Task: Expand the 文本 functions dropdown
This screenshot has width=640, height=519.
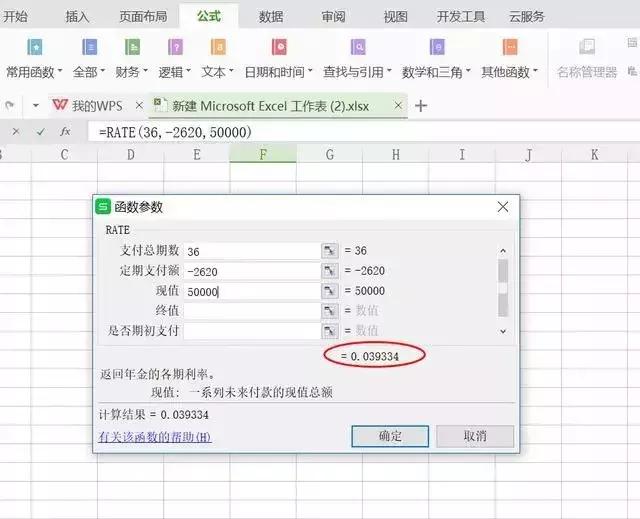Action: click(x=231, y=71)
